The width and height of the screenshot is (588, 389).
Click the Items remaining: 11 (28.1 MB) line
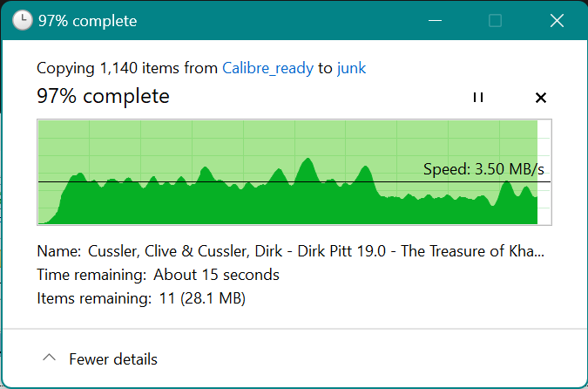pyautogui.click(x=141, y=299)
